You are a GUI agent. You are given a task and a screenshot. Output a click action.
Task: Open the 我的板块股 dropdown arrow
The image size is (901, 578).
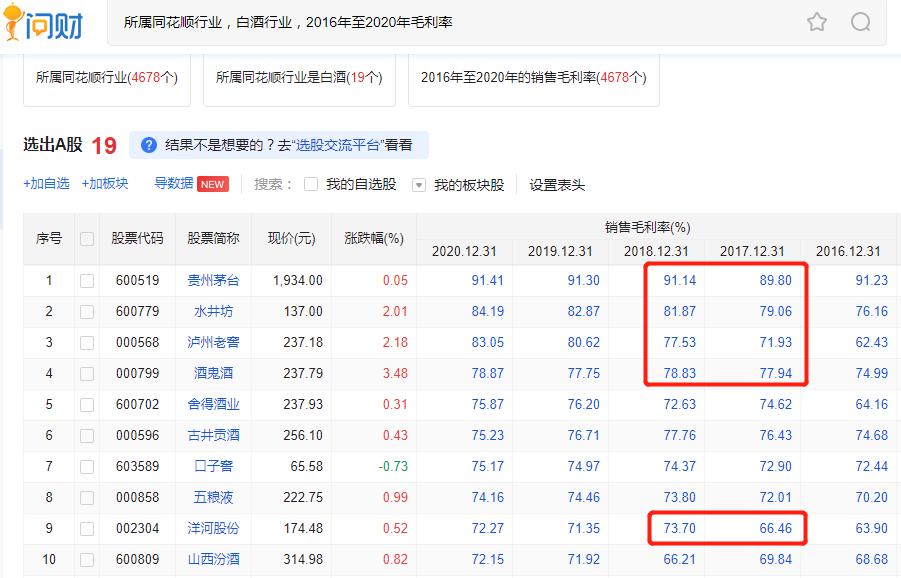tap(419, 185)
